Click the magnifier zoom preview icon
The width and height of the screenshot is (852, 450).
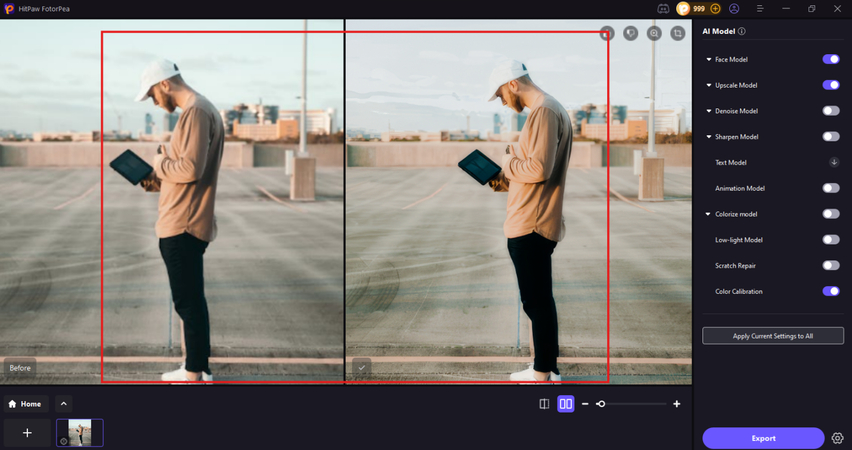coord(654,33)
